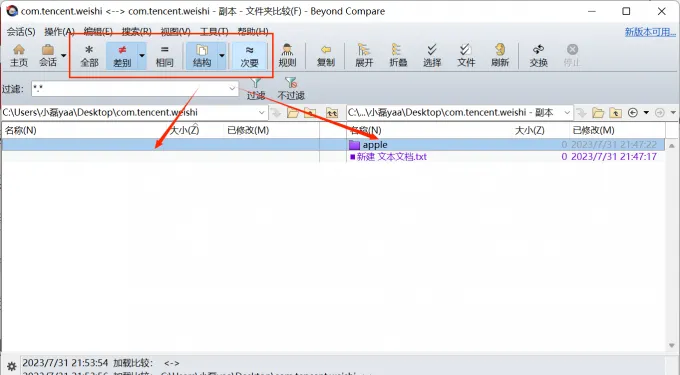
Task: Show 全部 all files
Action: pos(89,55)
